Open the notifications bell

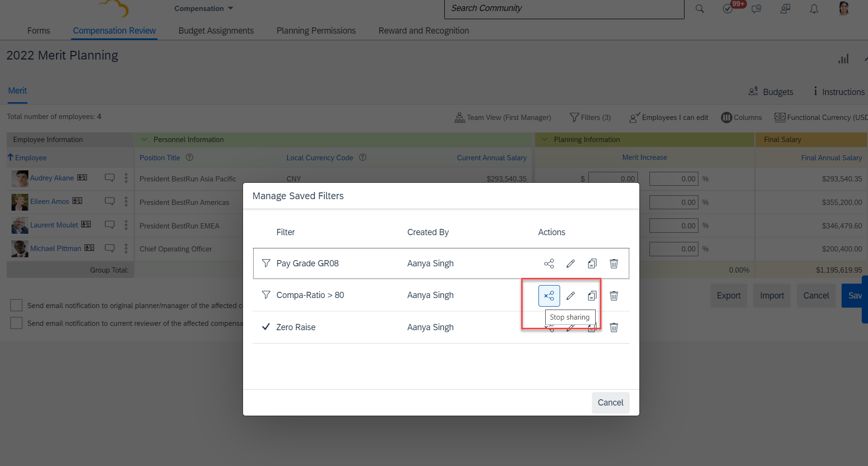[814, 9]
